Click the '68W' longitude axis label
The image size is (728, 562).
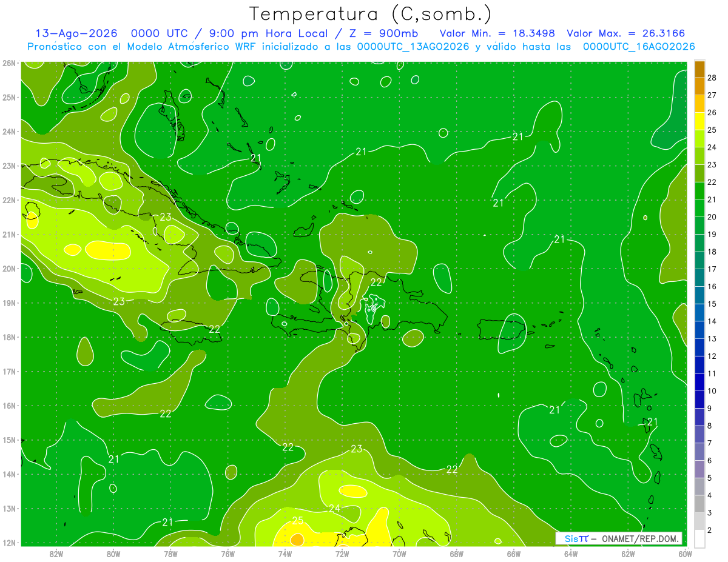[x=456, y=553]
